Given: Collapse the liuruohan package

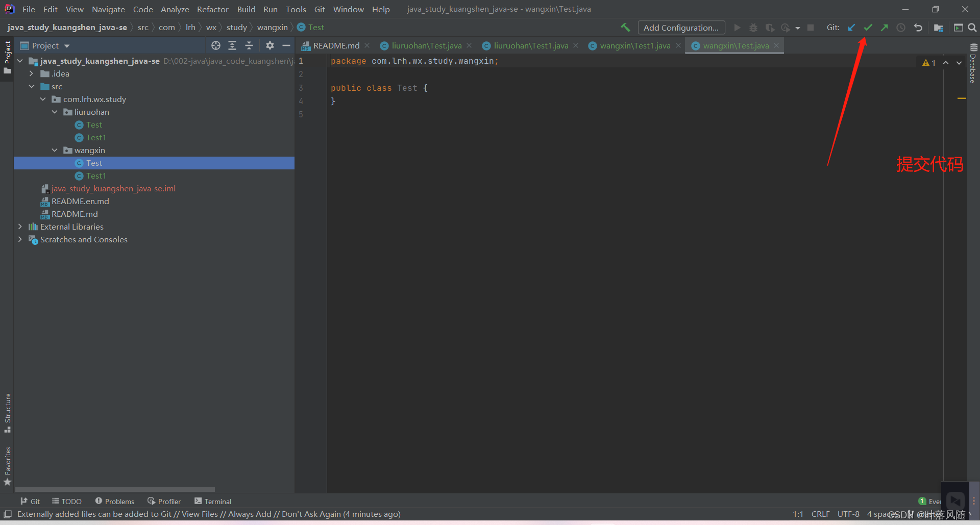Looking at the screenshot, I should pyautogui.click(x=55, y=112).
